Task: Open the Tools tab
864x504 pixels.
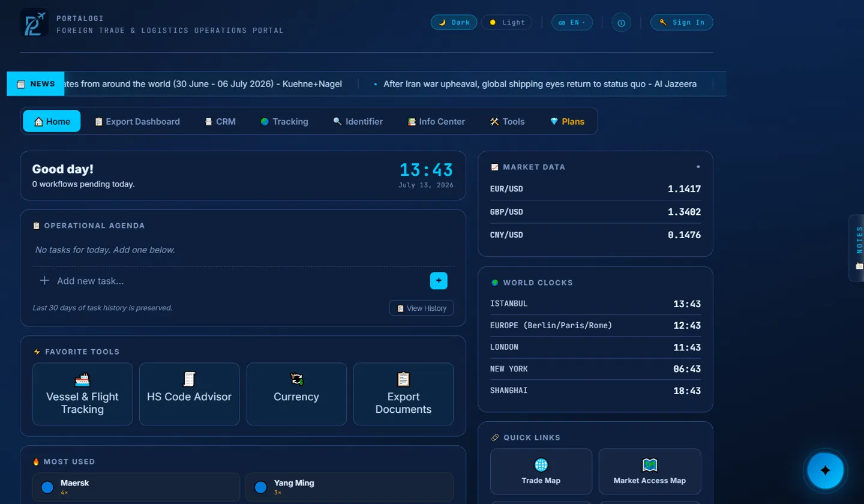Action: pyautogui.click(x=507, y=121)
